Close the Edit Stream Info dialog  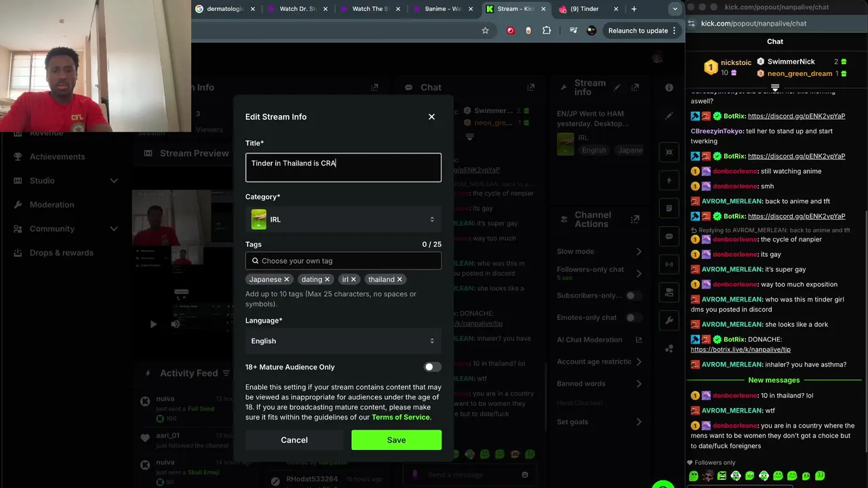pos(431,117)
